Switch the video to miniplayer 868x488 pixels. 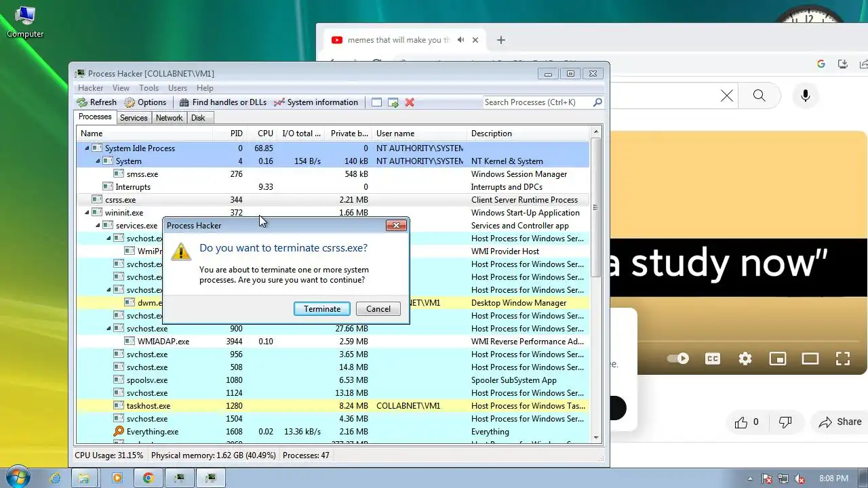[778, 359]
